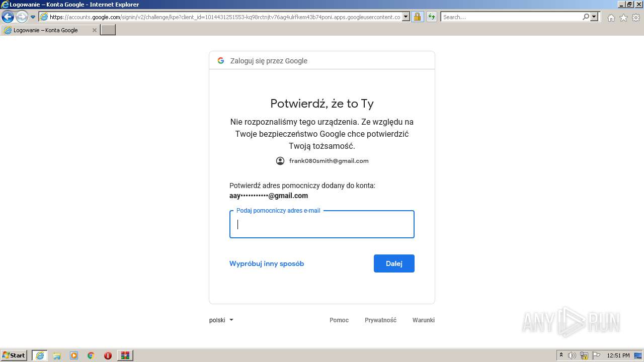
Task: Click the refresh page icon
Action: tap(432, 17)
